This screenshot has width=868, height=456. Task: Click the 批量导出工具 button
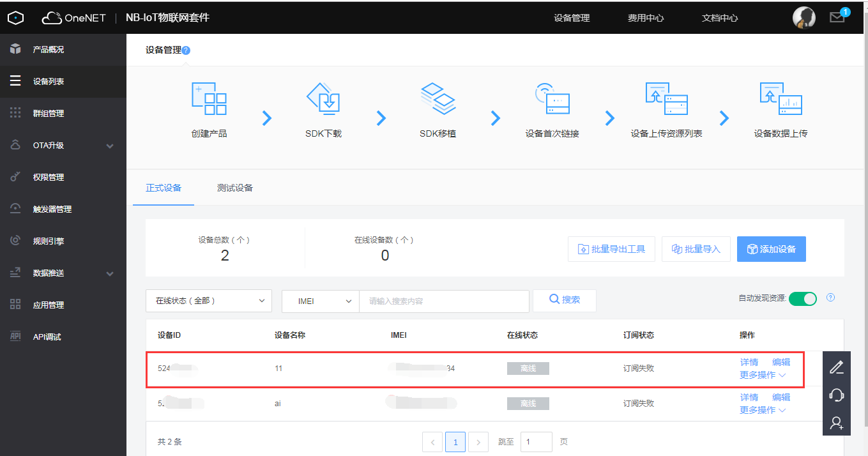pos(611,249)
